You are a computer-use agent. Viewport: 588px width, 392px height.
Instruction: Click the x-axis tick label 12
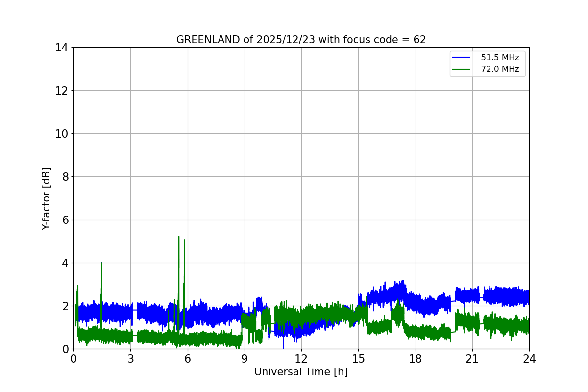click(301, 359)
